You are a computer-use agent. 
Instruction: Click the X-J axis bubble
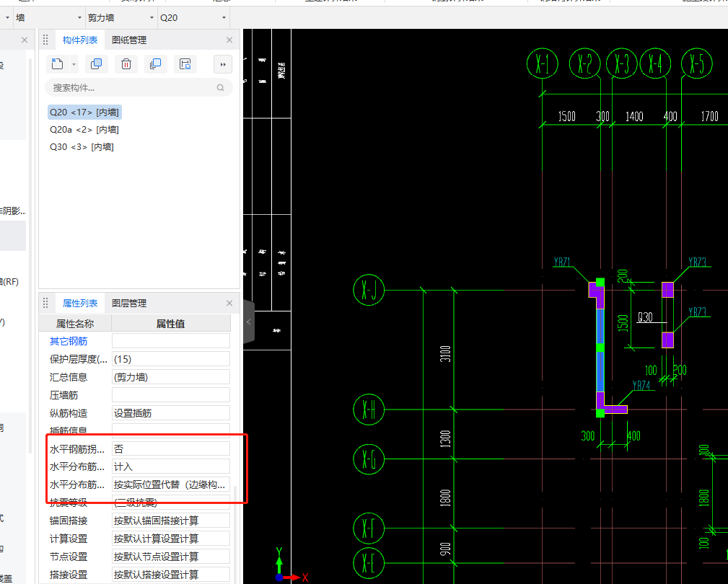pyautogui.click(x=369, y=291)
